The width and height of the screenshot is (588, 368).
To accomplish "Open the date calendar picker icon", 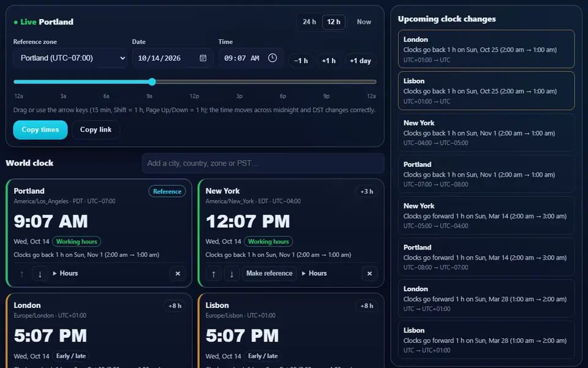I will tap(203, 58).
